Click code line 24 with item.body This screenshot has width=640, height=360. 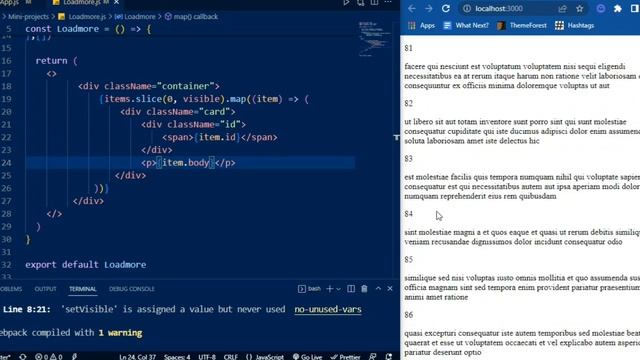(189, 163)
